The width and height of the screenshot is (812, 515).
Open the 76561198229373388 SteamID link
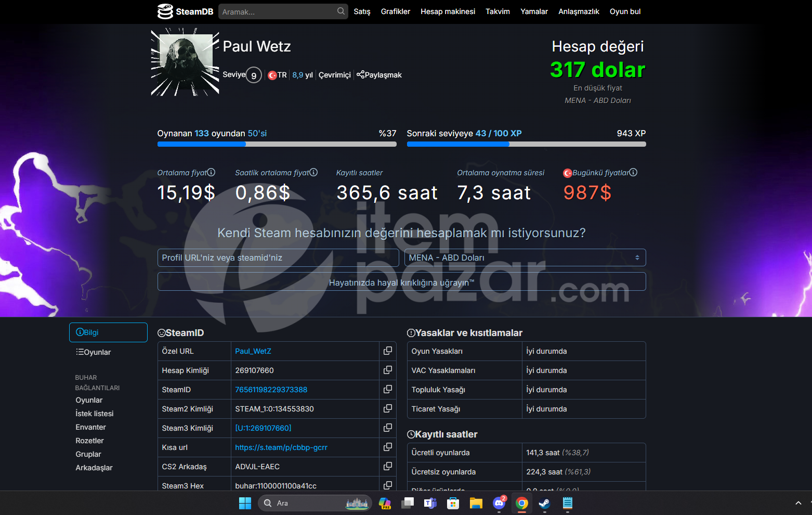271,390
